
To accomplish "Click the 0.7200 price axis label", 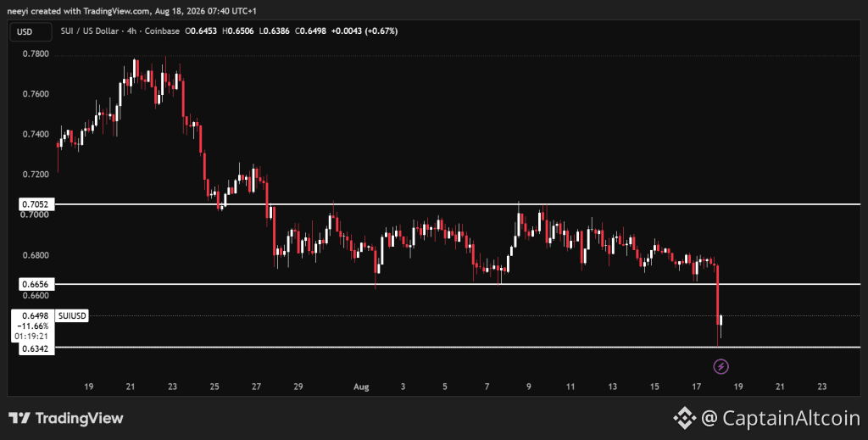I will (36, 175).
